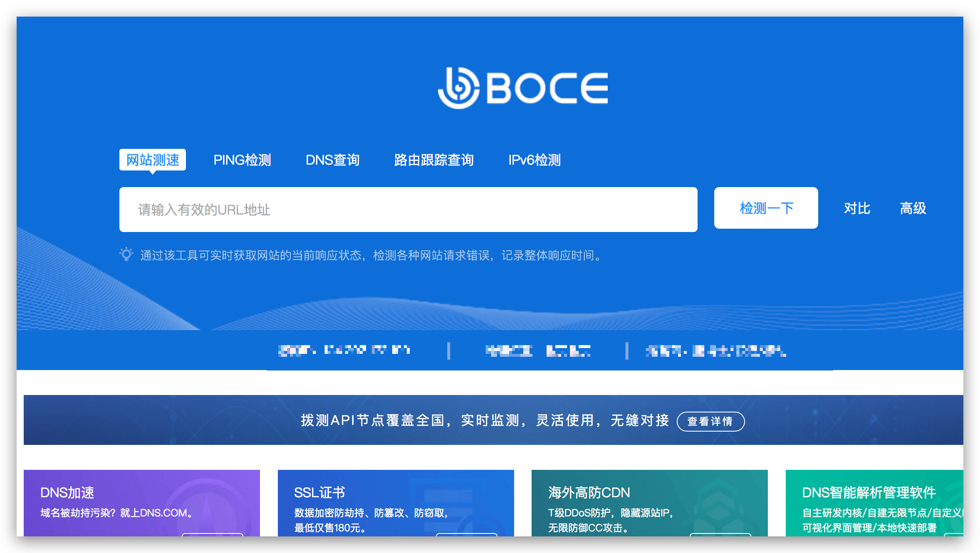The height and width of the screenshot is (553, 980).
Task: Click the middle blurred link in strip
Action: pos(538,351)
